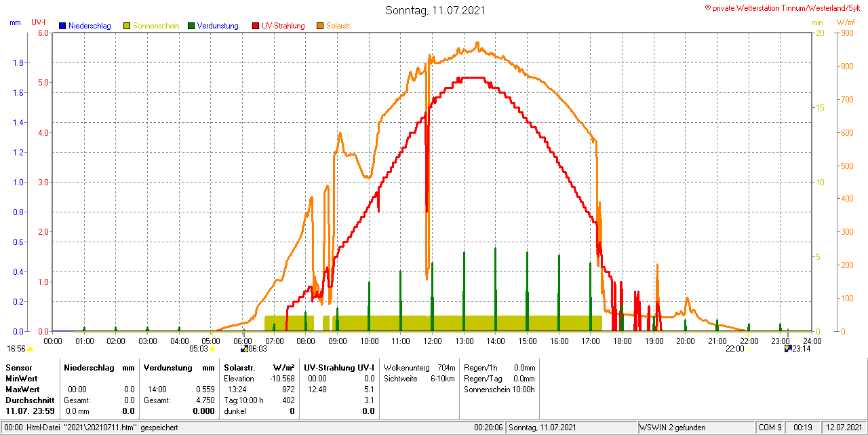Click the Solarstr. column header in table
This screenshot has width=868, height=435.
coord(239,367)
